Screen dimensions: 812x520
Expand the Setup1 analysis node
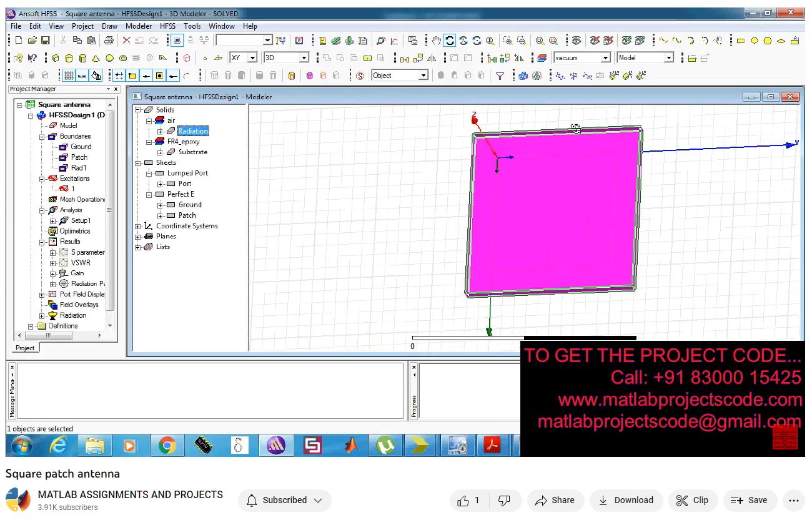click(x=52, y=220)
